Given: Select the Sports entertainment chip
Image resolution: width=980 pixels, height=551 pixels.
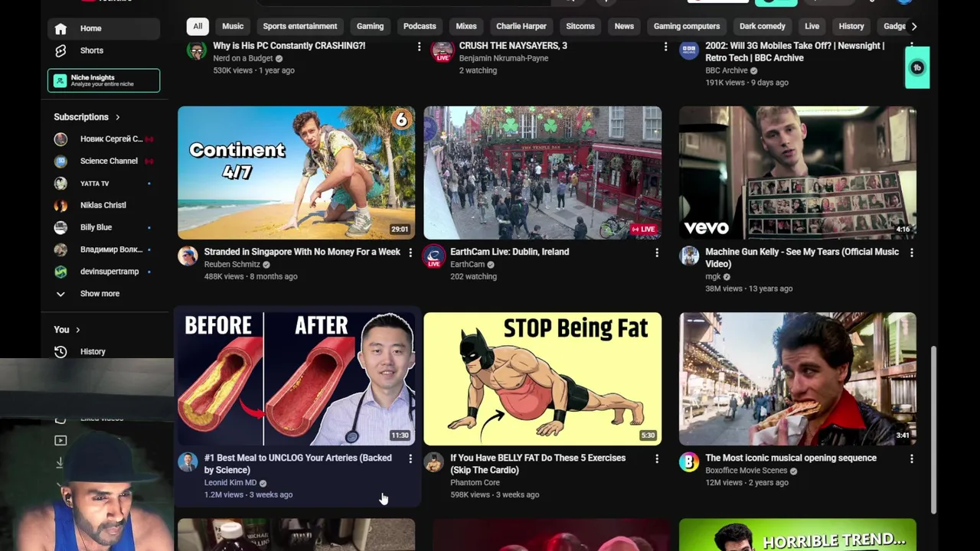Looking at the screenshot, I should click(300, 26).
